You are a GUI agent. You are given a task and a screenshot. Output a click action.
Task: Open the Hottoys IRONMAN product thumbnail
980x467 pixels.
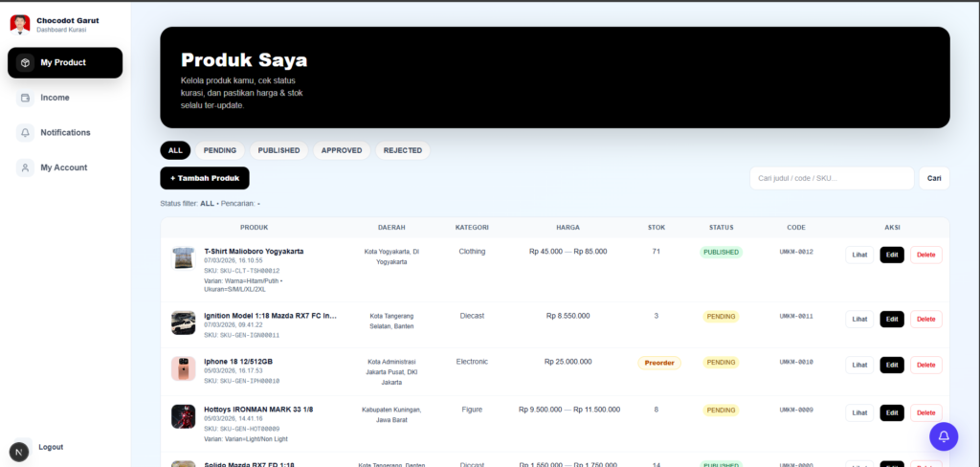[183, 416]
